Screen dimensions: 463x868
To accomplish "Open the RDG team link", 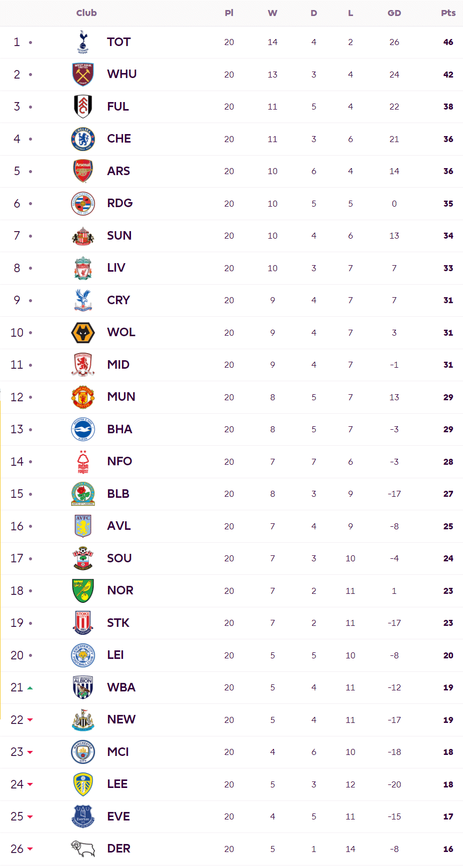I will (x=120, y=204).
